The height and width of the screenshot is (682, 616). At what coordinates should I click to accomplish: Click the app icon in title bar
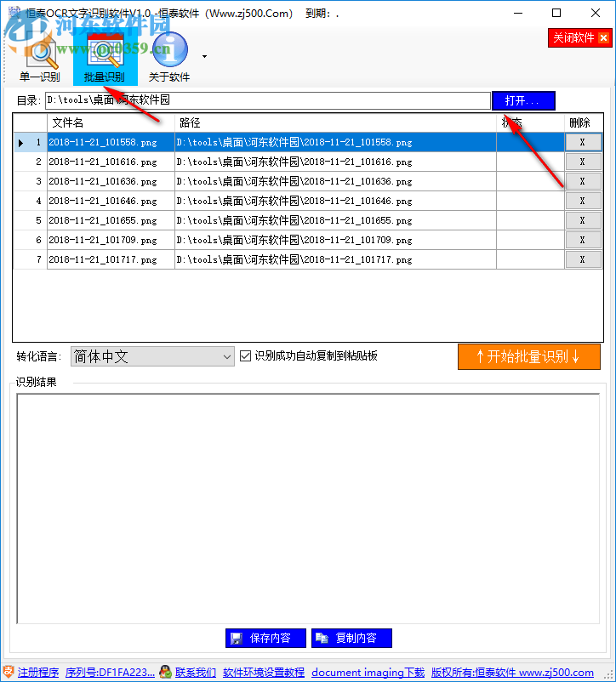14,13
